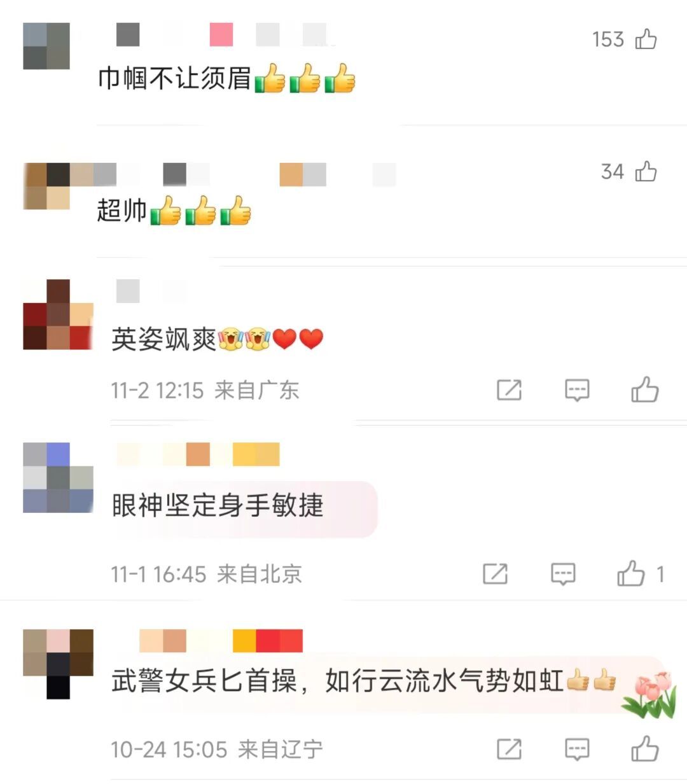
Task: Open username above 武警女兵匕首操 comment
Action: [221, 641]
